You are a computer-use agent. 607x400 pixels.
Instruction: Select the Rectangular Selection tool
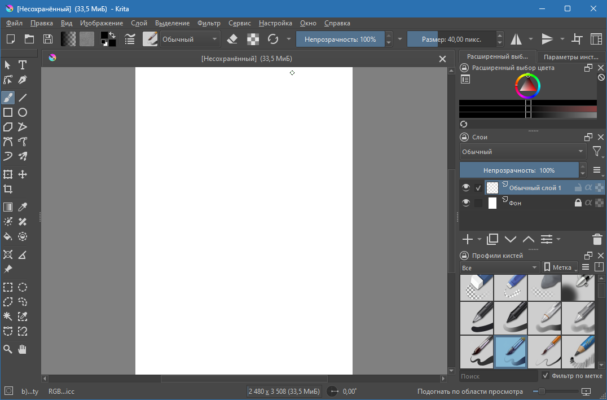pos(8,287)
